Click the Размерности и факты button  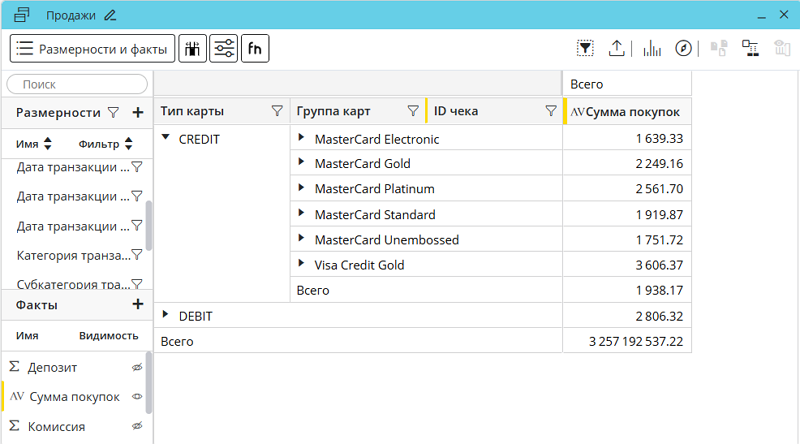(x=92, y=48)
